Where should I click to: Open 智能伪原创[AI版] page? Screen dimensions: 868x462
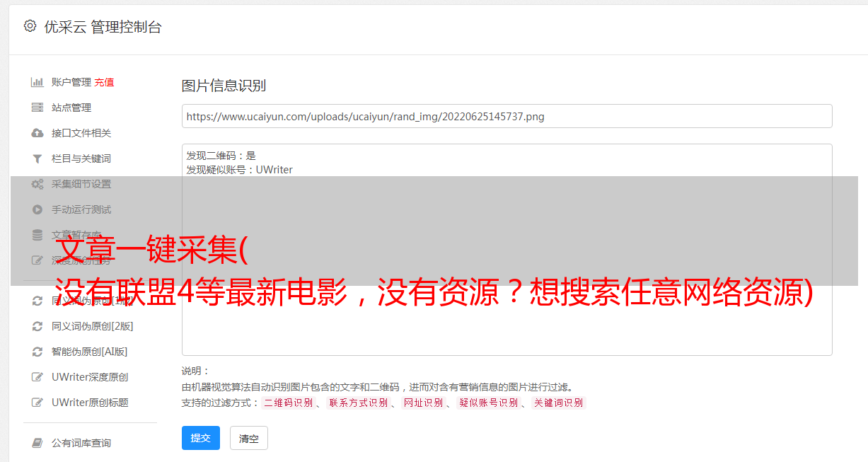click(90, 352)
